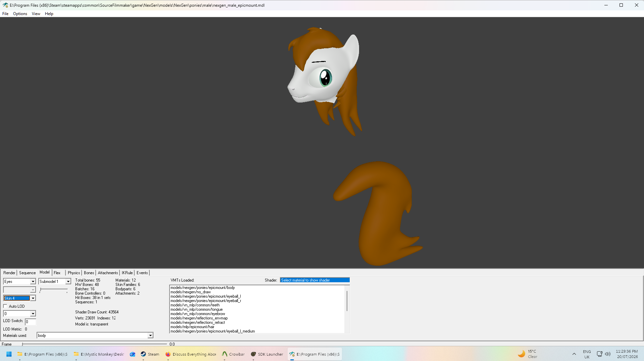Select models/nexgen/reflections_envmap entry
Viewport: 644px width, 361px height.
[199, 318]
